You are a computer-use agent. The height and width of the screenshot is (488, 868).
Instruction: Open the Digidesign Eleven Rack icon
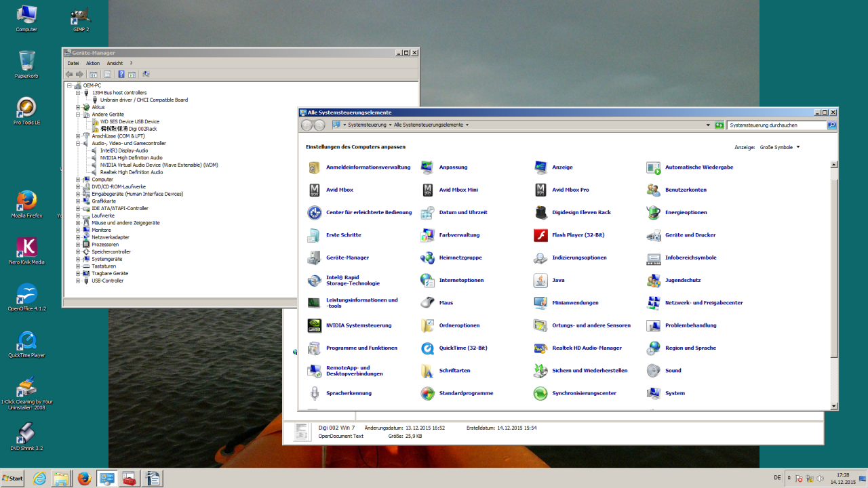tap(540, 212)
